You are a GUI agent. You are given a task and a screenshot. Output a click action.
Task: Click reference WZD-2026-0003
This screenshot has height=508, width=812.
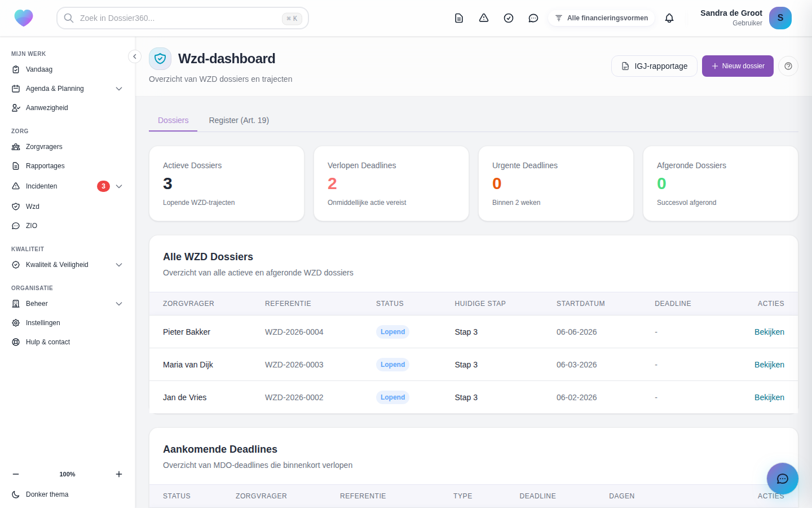[294, 365]
